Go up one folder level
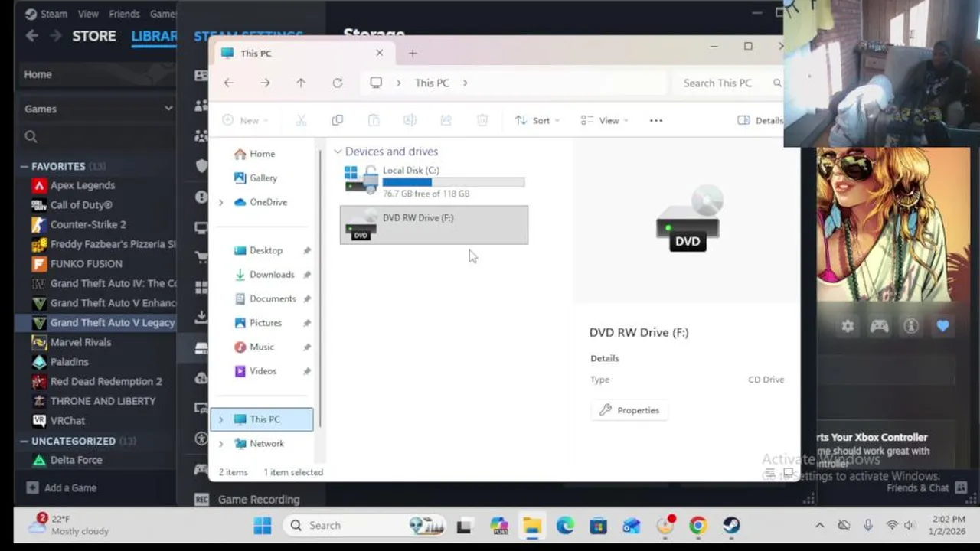The image size is (980, 551). pyautogui.click(x=301, y=83)
